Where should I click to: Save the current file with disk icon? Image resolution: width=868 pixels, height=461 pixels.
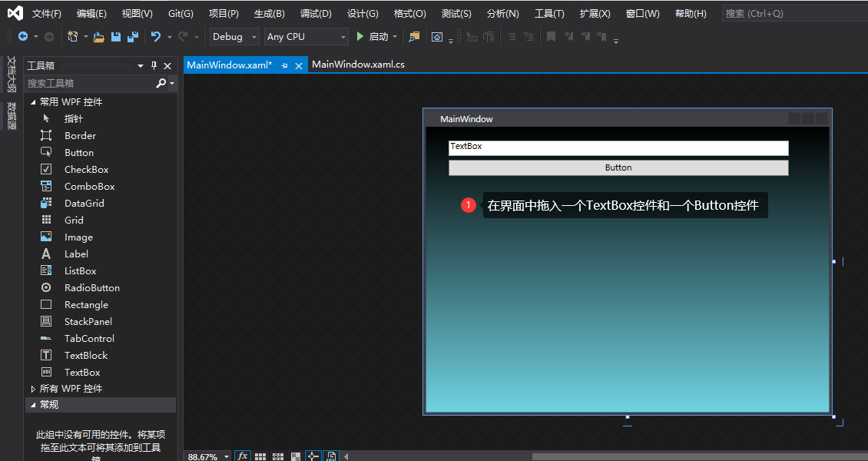(116, 37)
